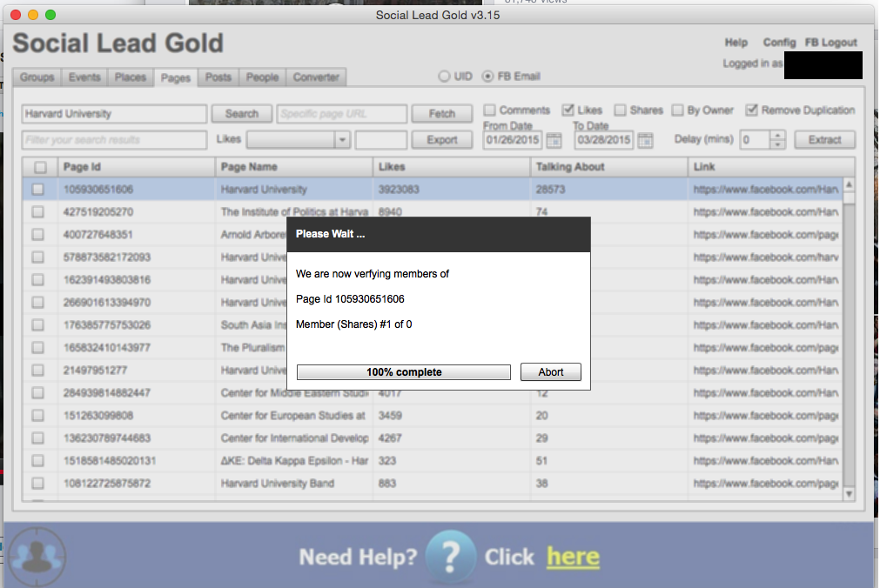
Task: Click the blue question mark help icon
Action: click(451, 558)
